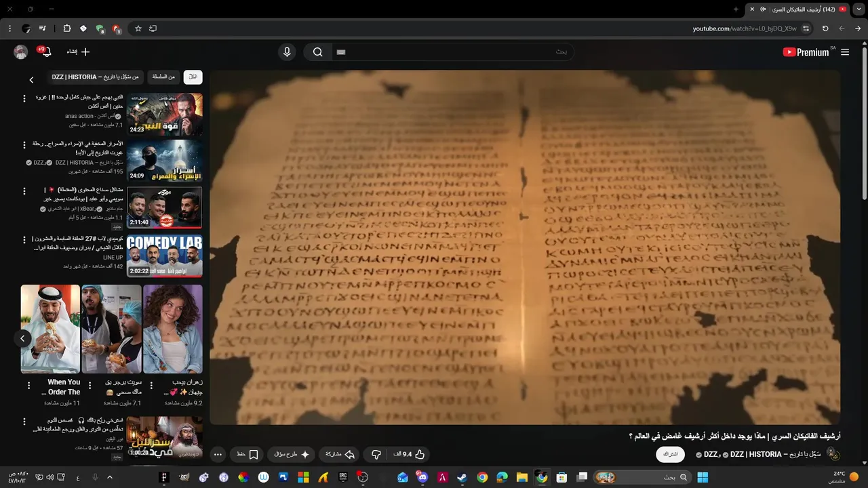Select the 'From the series' filter chip
This screenshot has width=868, height=488.
tap(163, 77)
